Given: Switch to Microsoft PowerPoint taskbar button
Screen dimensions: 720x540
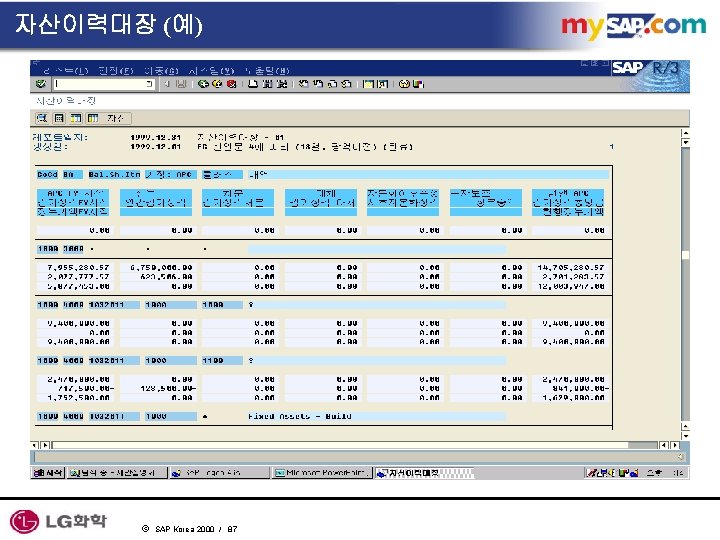Looking at the screenshot, I should 322,472.
